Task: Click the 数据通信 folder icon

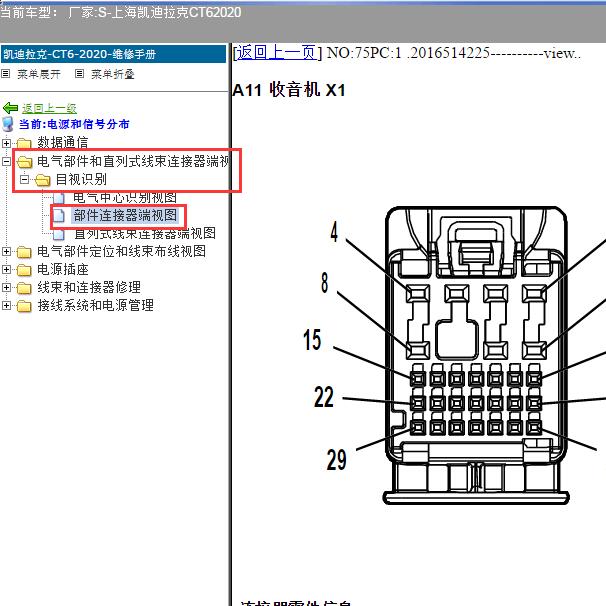Action: pos(24,143)
